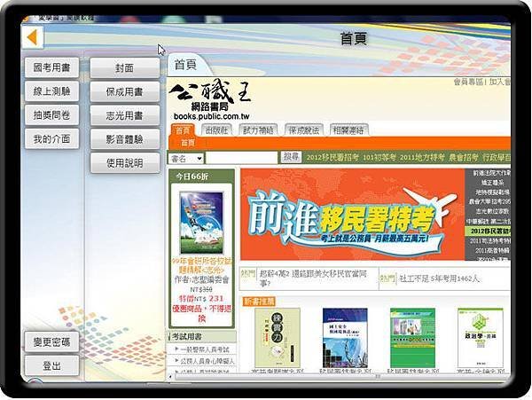Click the 特價NT$ 231 price text

click(201, 299)
